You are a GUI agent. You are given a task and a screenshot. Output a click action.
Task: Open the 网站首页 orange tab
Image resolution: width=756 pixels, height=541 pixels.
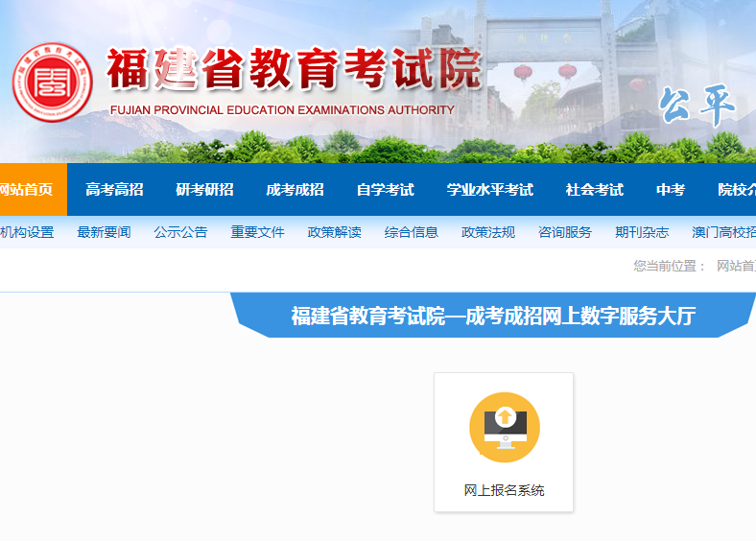pyautogui.click(x=34, y=190)
